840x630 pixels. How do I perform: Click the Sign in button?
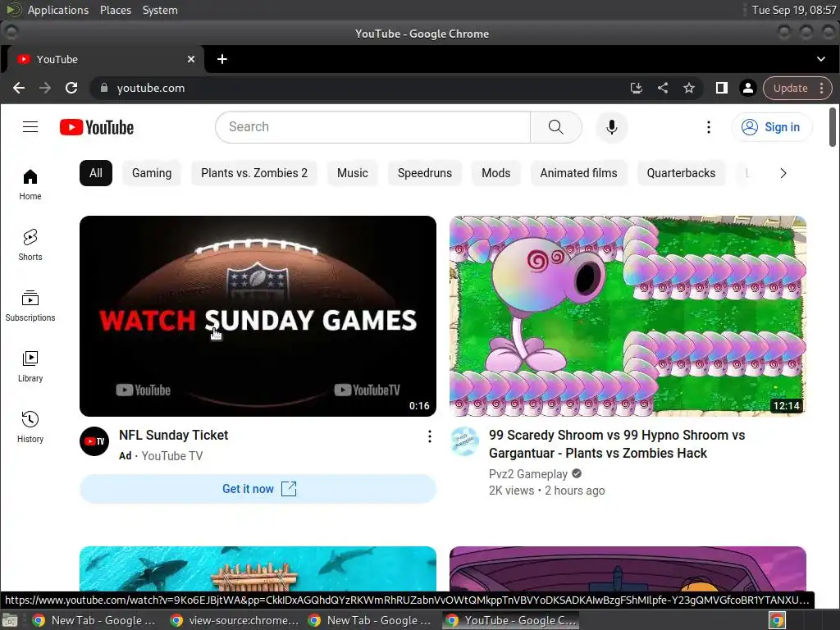(771, 127)
